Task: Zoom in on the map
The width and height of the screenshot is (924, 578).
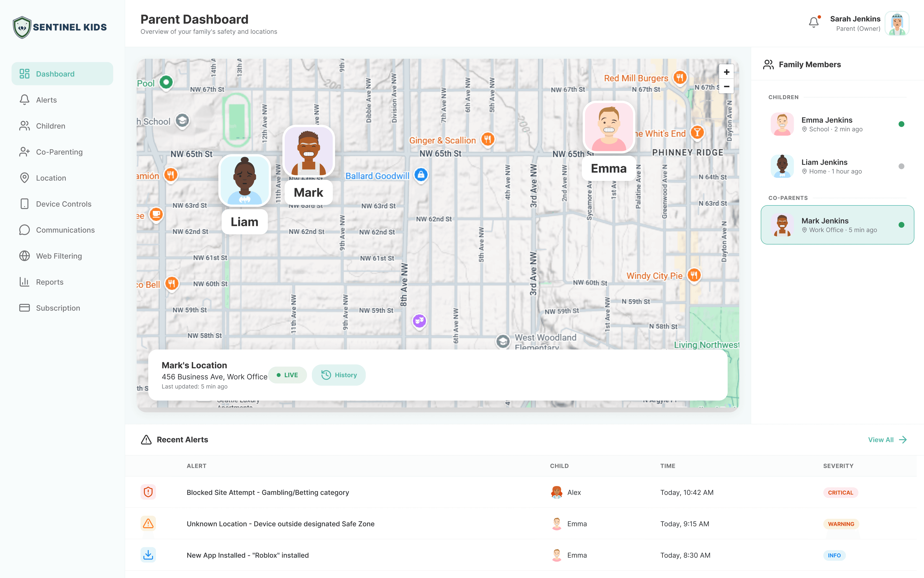Action: click(726, 72)
